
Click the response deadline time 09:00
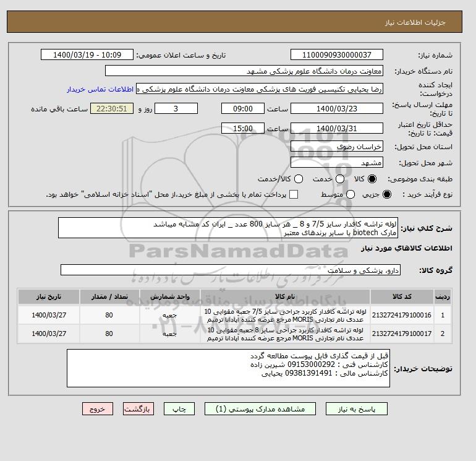(x=243, y=108)
